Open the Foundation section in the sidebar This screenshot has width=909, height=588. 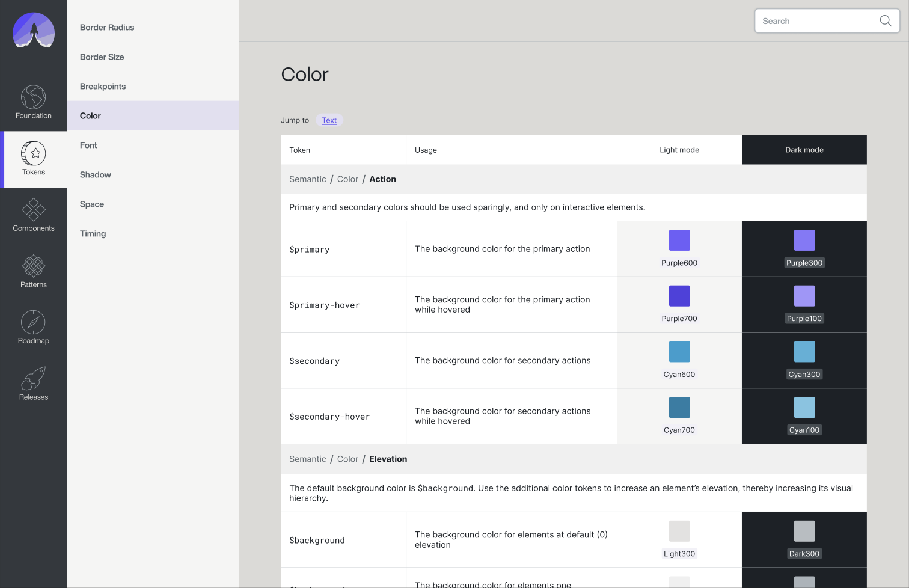33,103
